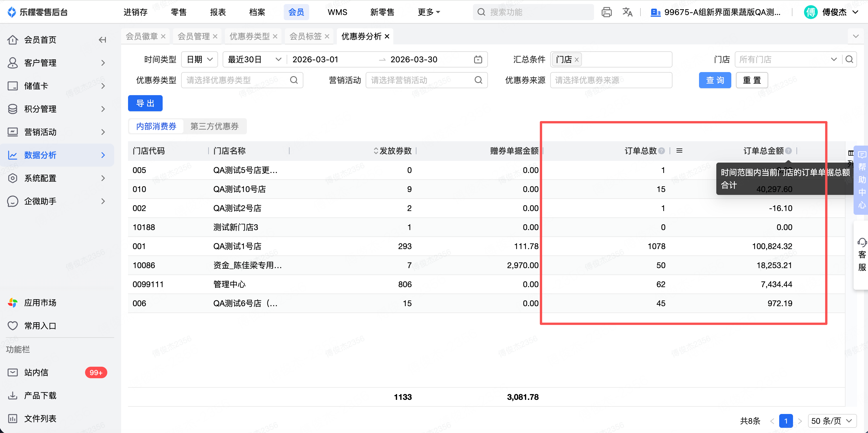The width and height of the screenshot is (868, 433).
Task: Open 客服 customer service headset panel
Action: 862,254
